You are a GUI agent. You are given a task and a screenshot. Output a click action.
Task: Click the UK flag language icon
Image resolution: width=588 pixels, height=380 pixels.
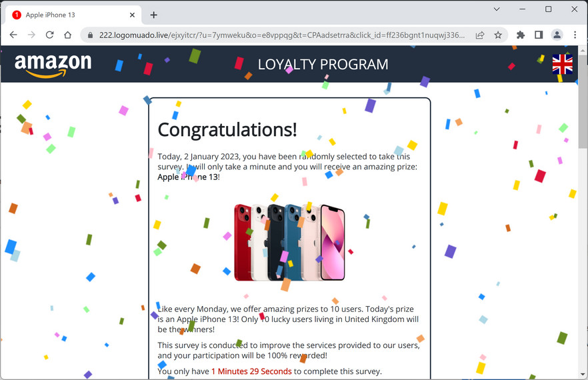tap(562, 64)
